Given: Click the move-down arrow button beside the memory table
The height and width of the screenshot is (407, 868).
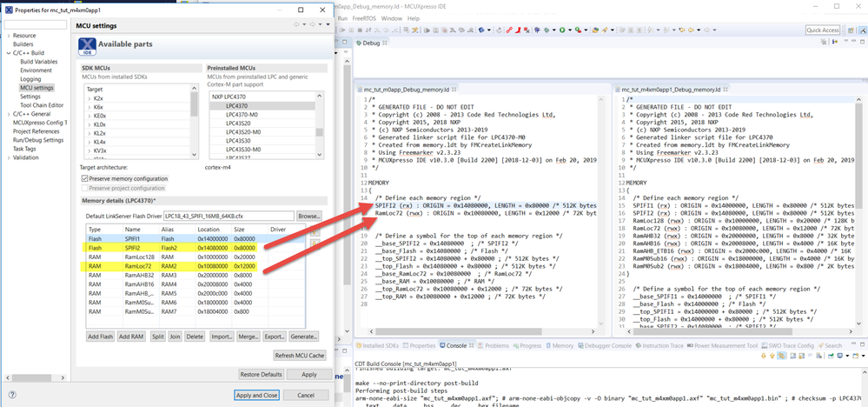Looking at the screenshot, I should coord(315,244).
